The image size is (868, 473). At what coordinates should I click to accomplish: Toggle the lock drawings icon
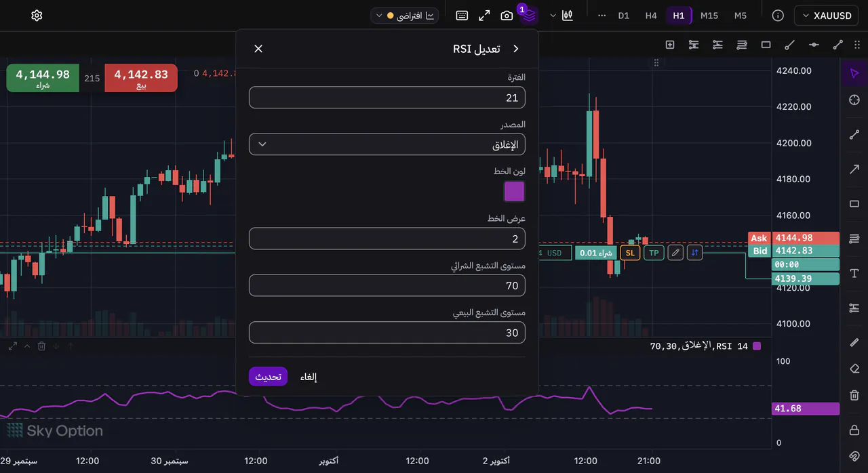click(x=854, y=430)
